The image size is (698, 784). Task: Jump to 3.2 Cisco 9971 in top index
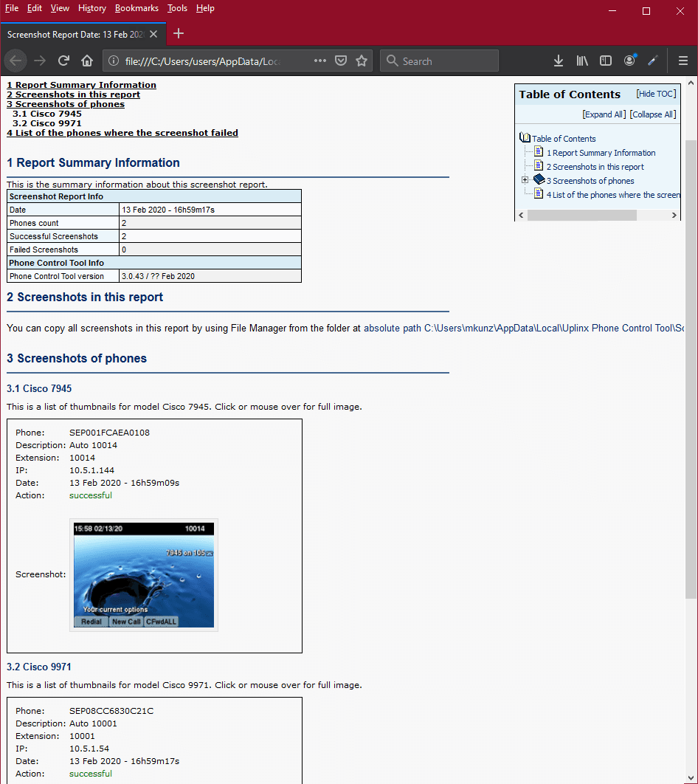point(47,123)
